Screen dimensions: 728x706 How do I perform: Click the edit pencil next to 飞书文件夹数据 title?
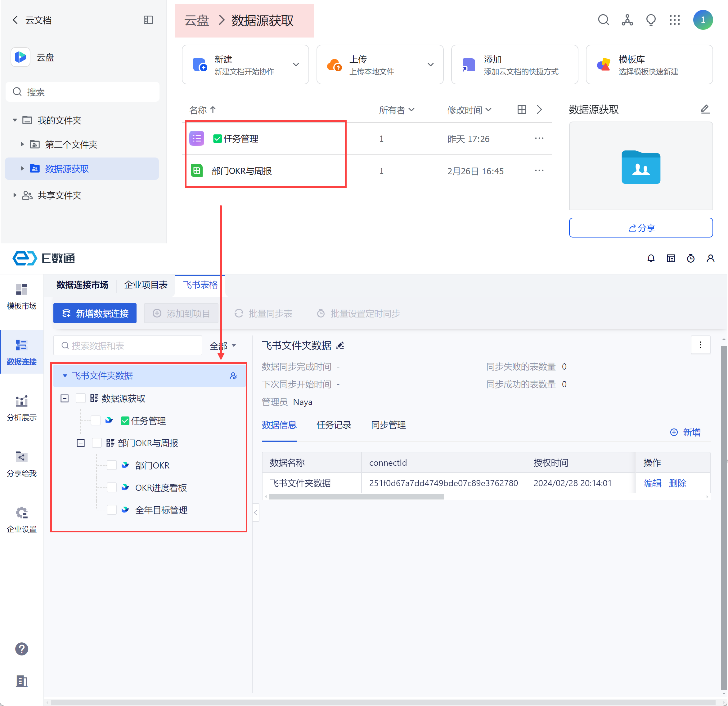(340, 346)
